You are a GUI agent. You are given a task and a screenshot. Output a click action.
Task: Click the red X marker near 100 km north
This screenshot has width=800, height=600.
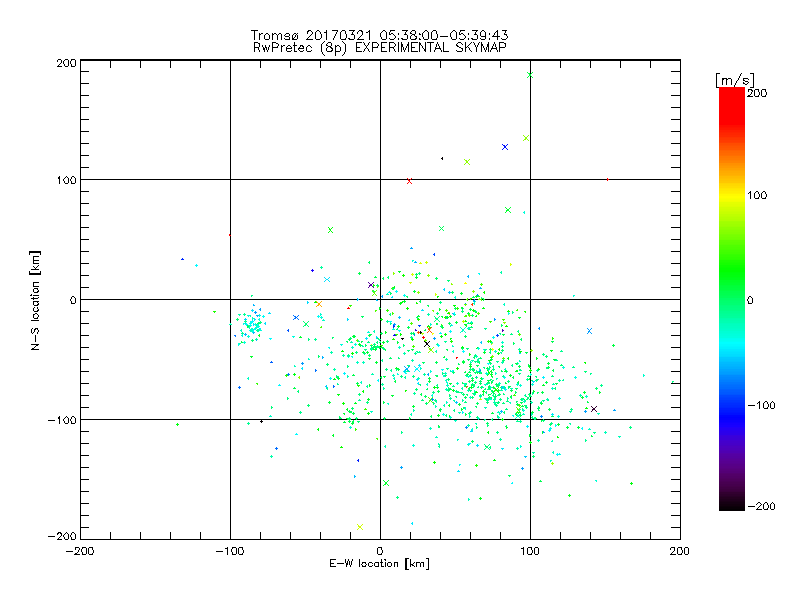point(409,181)
